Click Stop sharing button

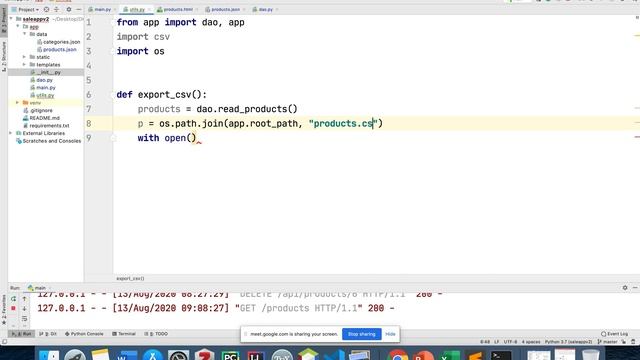(362, 334)
